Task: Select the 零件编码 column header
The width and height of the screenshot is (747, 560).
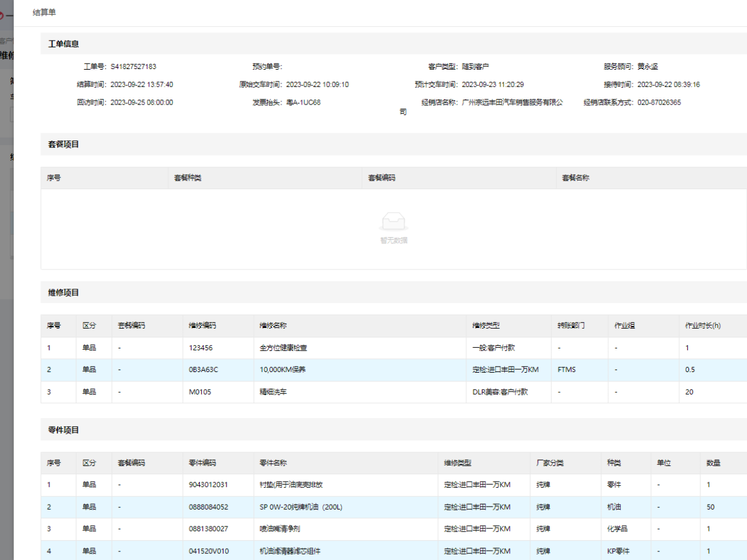Action: click(x=202, y=463)
